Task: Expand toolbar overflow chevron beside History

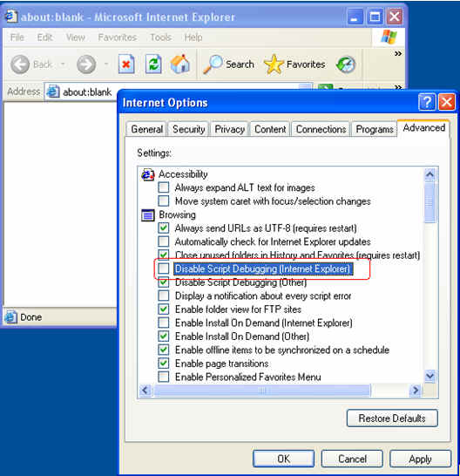Action: click(x=398, y=54)
